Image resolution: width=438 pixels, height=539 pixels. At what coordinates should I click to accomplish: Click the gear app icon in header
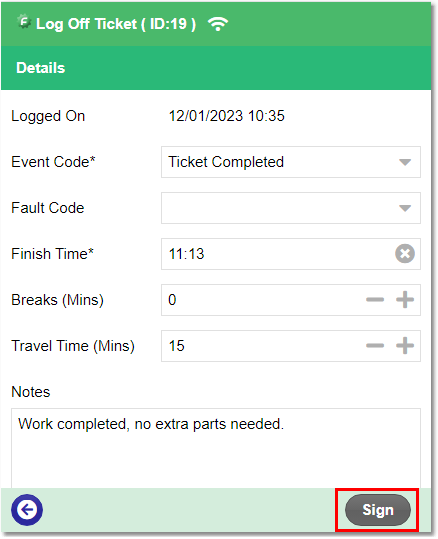coord(24,22)
